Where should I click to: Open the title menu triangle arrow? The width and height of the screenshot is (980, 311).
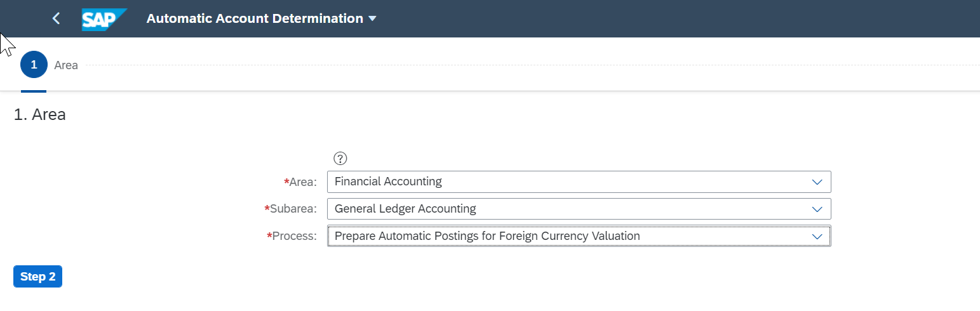pyautogui.click(x=372, y=19)
